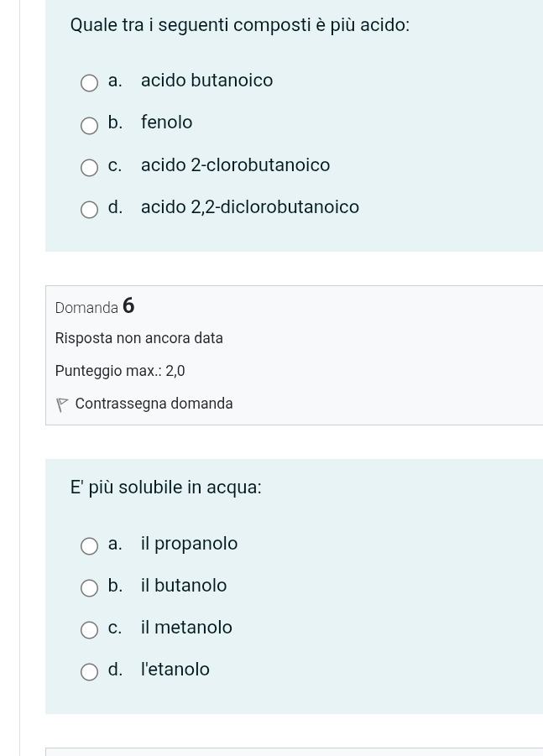
Task: Click Contrassegna domanda link
Action: (x=154, y=404)
